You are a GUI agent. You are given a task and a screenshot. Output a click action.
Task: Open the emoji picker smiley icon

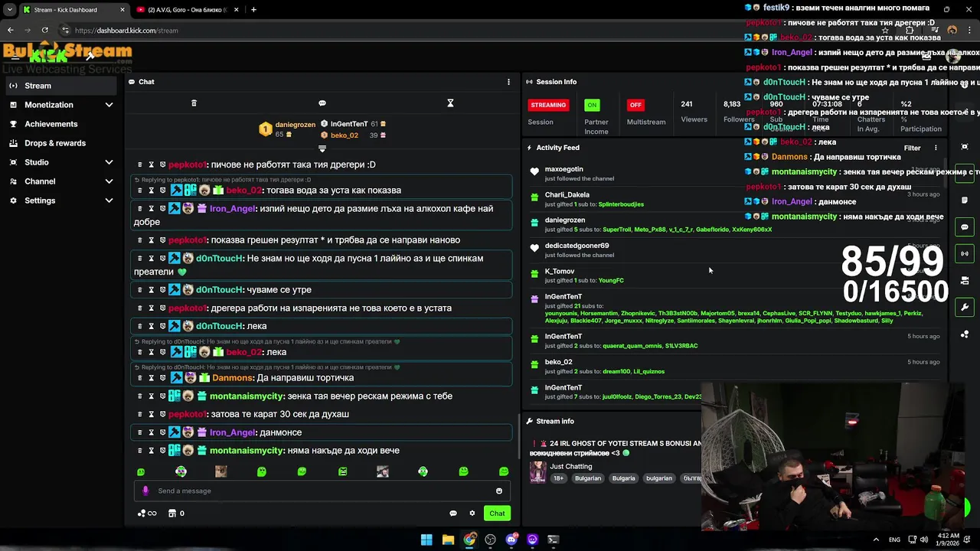[x=499, y=491]
